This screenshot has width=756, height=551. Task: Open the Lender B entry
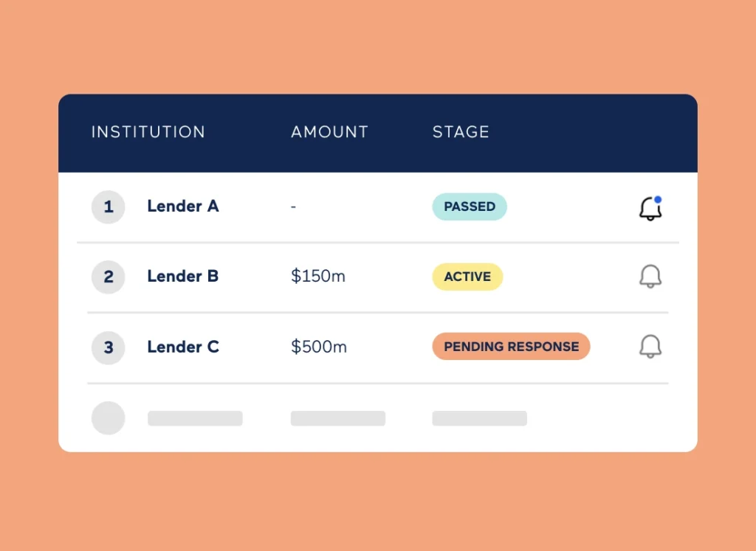coord(183,277)
